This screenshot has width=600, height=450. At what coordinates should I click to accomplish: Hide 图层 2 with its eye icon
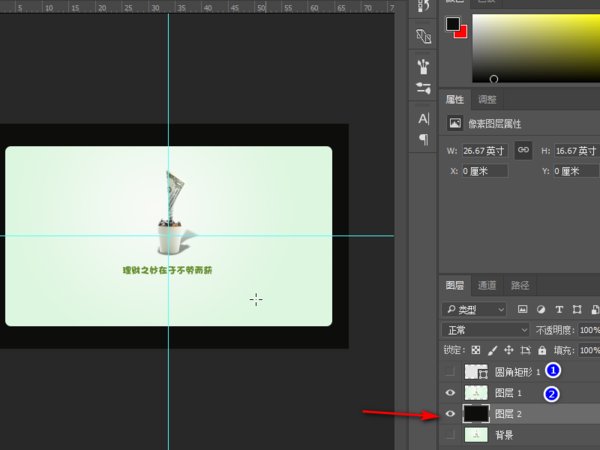point(450,414)
